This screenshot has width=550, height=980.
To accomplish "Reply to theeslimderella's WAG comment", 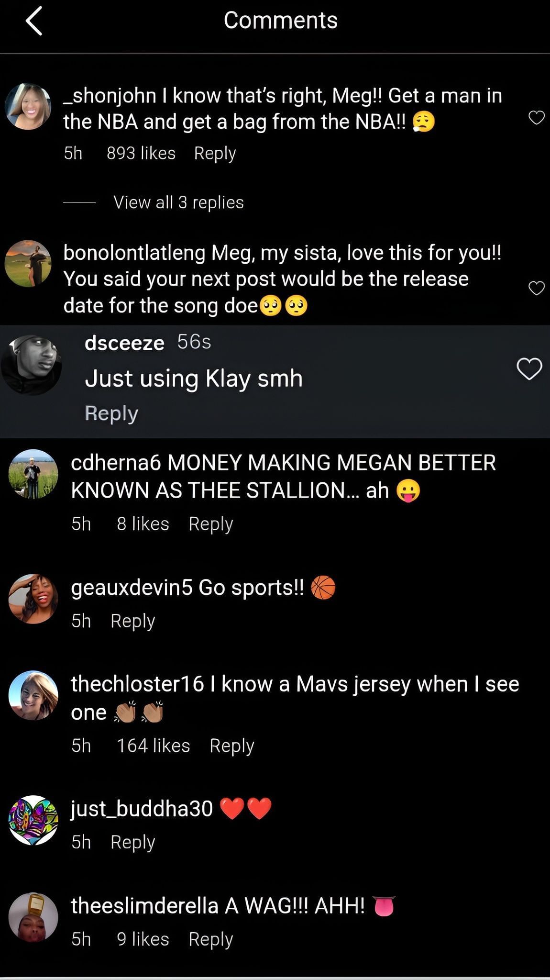I will coord(210,939).
